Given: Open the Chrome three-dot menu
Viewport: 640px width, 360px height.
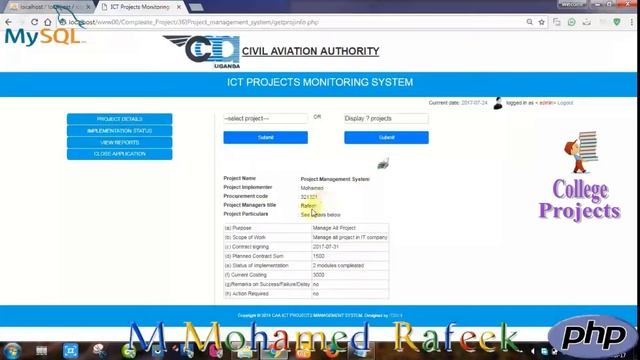Looking at the screenshot, I should (x=631, y=22).
